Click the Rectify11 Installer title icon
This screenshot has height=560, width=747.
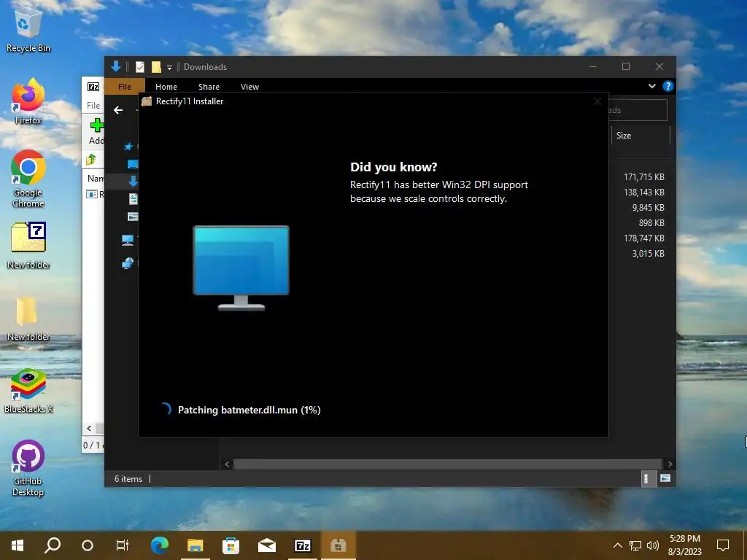pyautogui.click(x=147, y=101)
